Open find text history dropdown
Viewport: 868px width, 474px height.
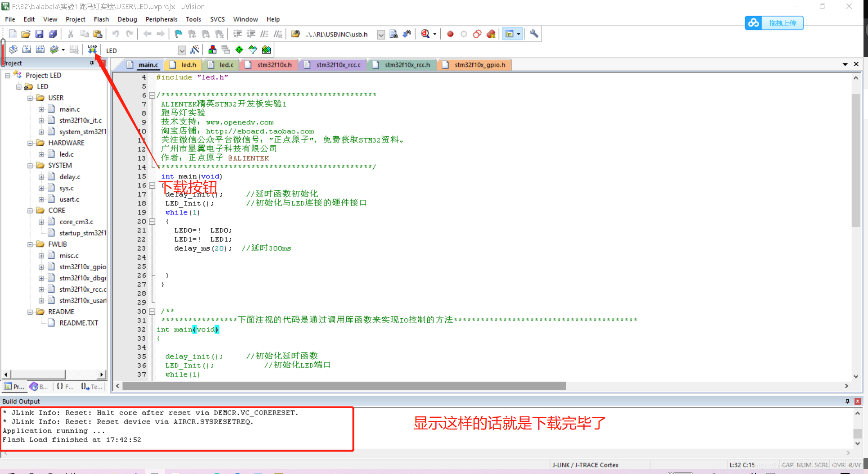[x=381, y=35]
